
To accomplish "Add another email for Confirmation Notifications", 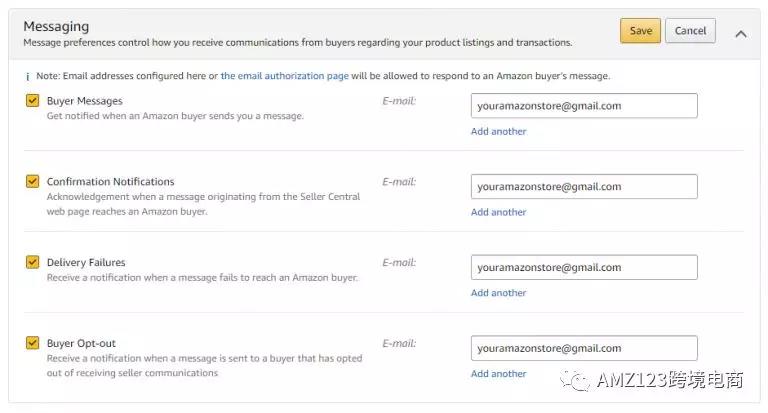I will pyautogui.click(x=498, y=212).
